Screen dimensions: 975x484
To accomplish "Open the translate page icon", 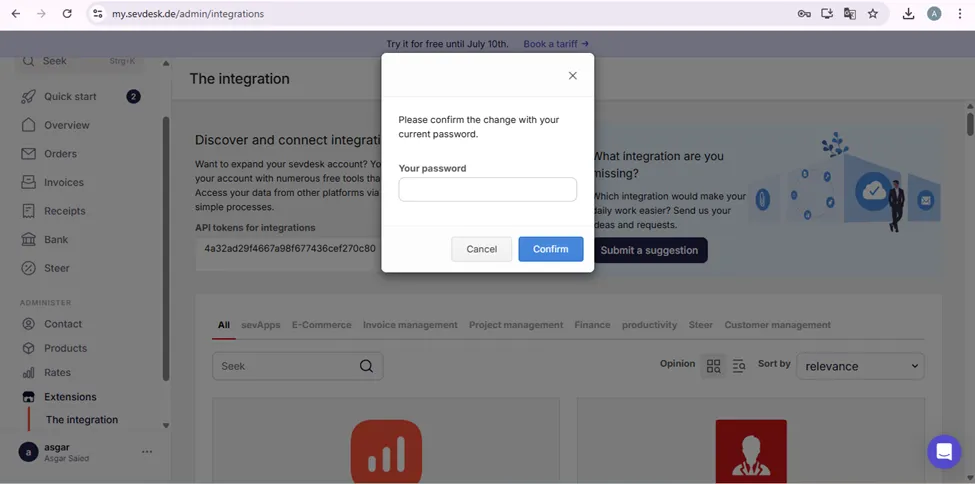I will (849, 14).
